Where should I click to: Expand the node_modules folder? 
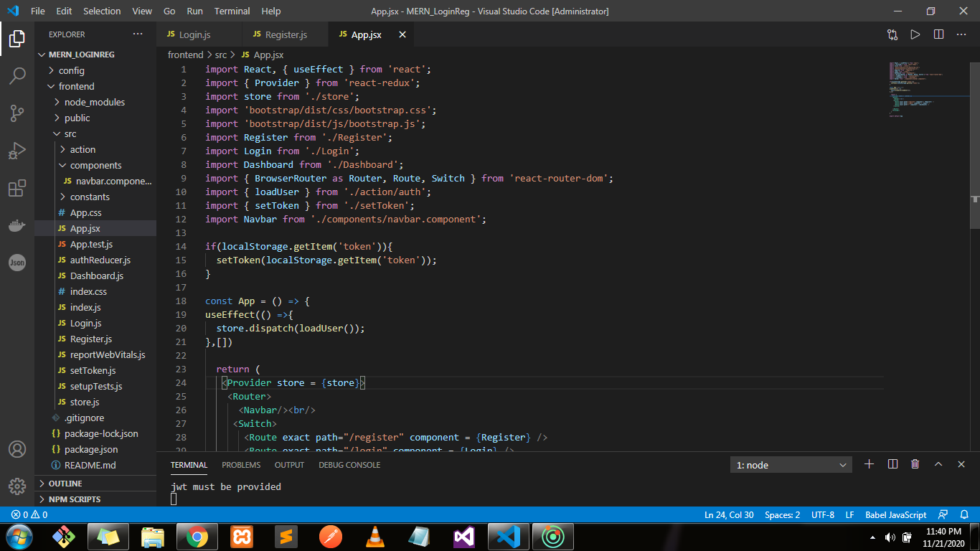[x=94, y=102]
